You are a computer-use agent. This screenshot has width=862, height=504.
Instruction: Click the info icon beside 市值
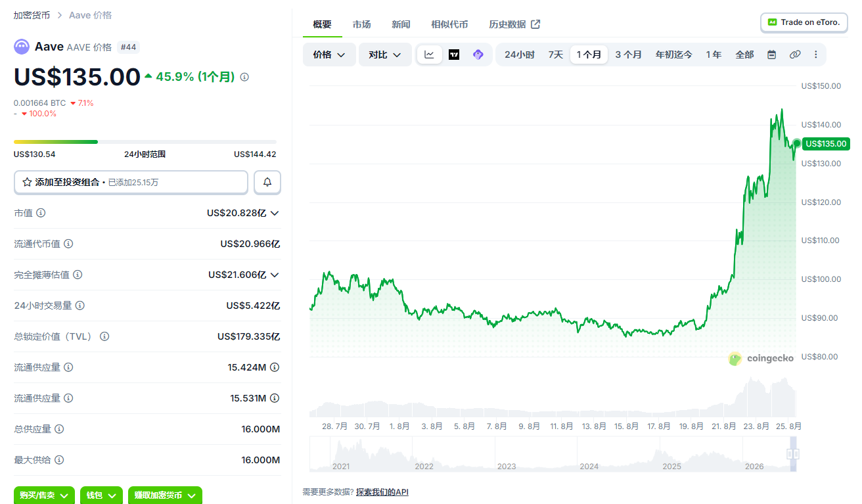coord(41,213)
